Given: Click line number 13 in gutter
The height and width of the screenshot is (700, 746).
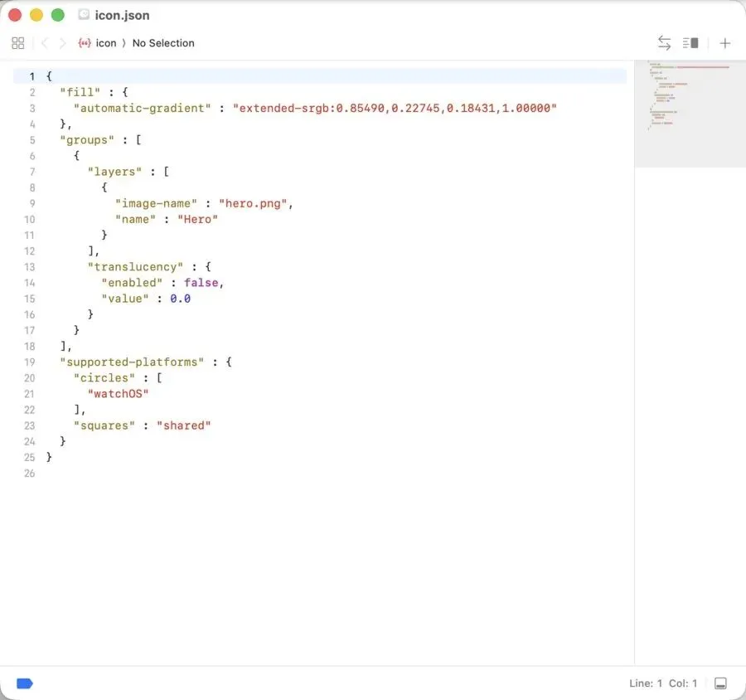Looking at the screenshot, I should click(x=30, y=267).
